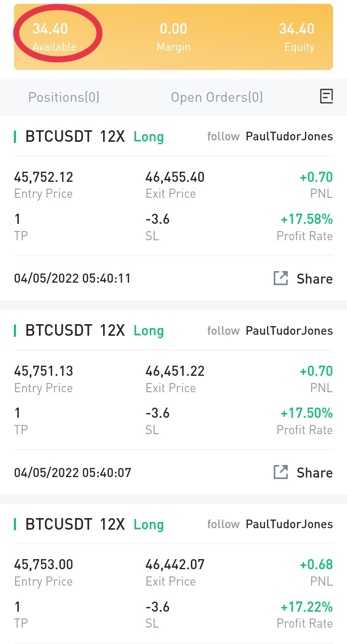This screenshot has height=644, width=347.
Task: Tap share icon on 05:40:11 trade
Action: pyautogui.click(x=280, y=278)
